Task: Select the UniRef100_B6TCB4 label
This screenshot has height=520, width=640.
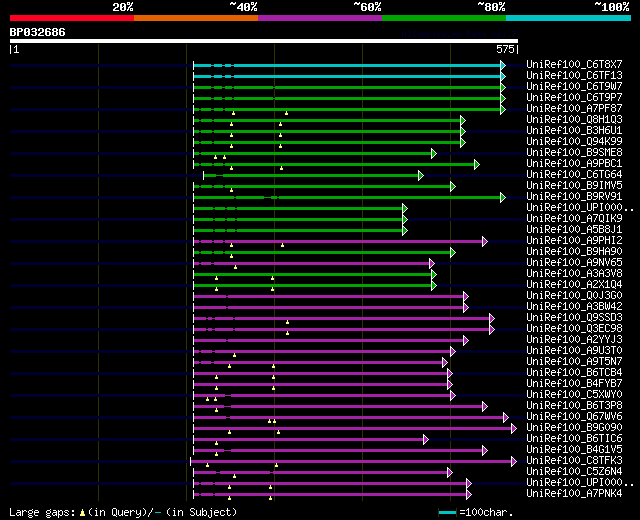Action: [574, 373]
